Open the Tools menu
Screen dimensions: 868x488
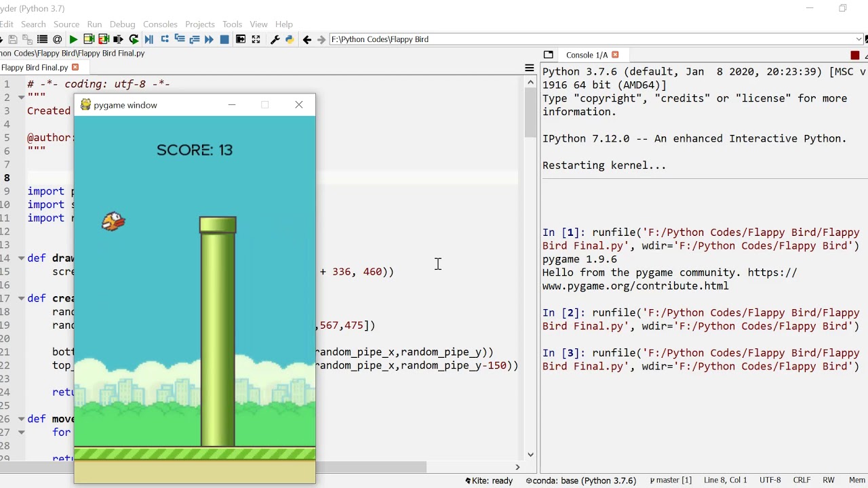click(x=232, y=24)
